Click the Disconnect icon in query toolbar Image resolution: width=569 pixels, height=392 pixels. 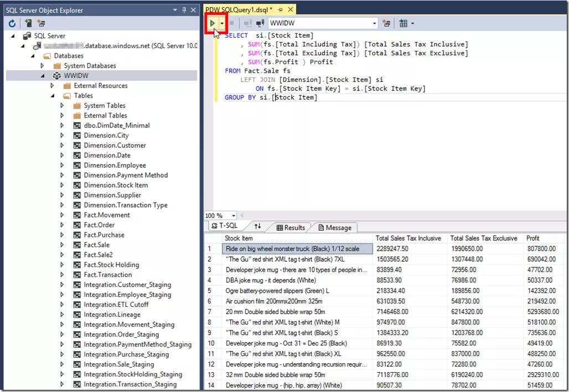click(248, 23)
